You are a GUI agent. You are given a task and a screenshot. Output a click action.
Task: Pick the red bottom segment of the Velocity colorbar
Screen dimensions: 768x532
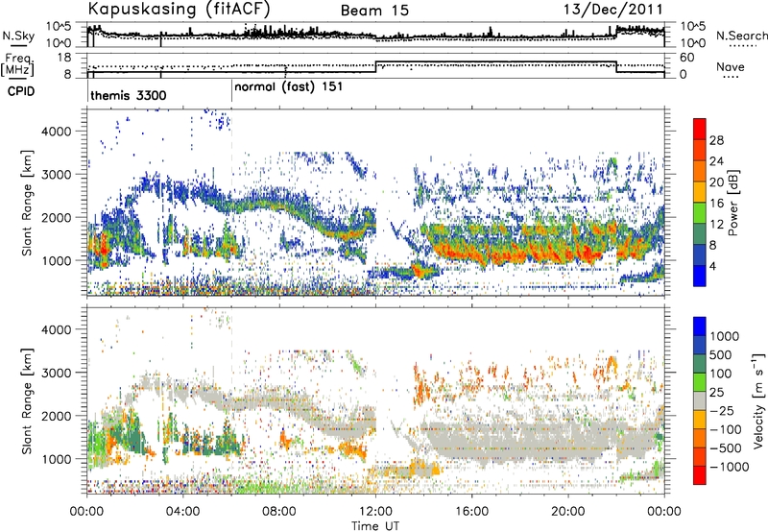pyautogui.click(x=700, y=475)
